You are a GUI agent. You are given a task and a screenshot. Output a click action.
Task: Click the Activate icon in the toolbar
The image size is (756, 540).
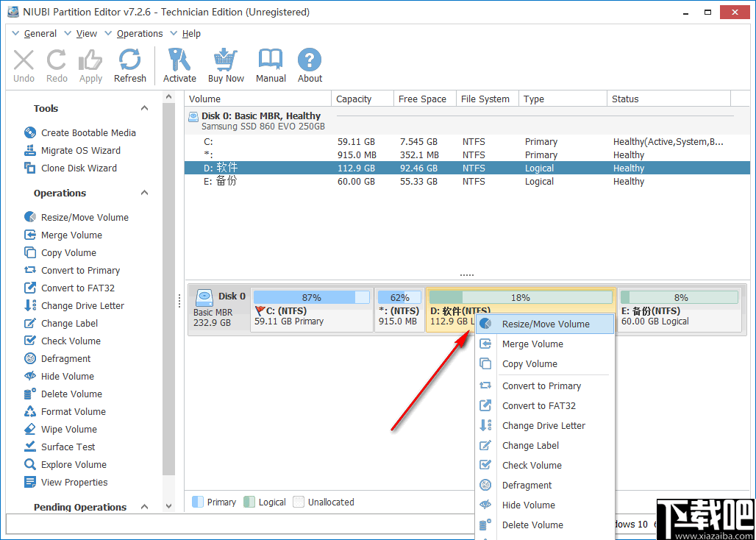pos(179,65)
